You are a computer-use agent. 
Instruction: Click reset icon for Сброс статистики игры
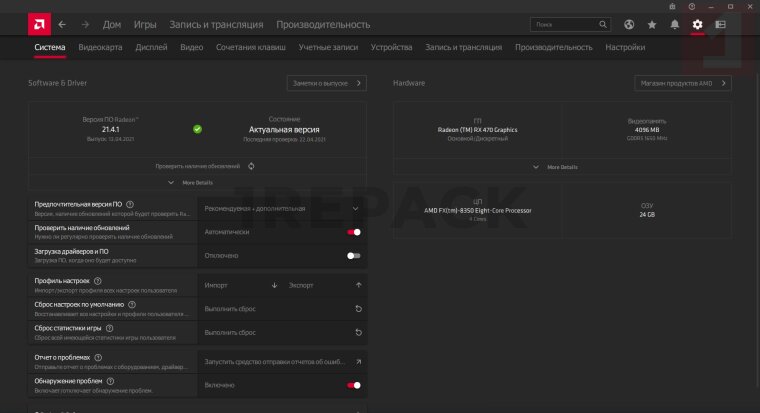pyautogui.click(x=357, y=332)
